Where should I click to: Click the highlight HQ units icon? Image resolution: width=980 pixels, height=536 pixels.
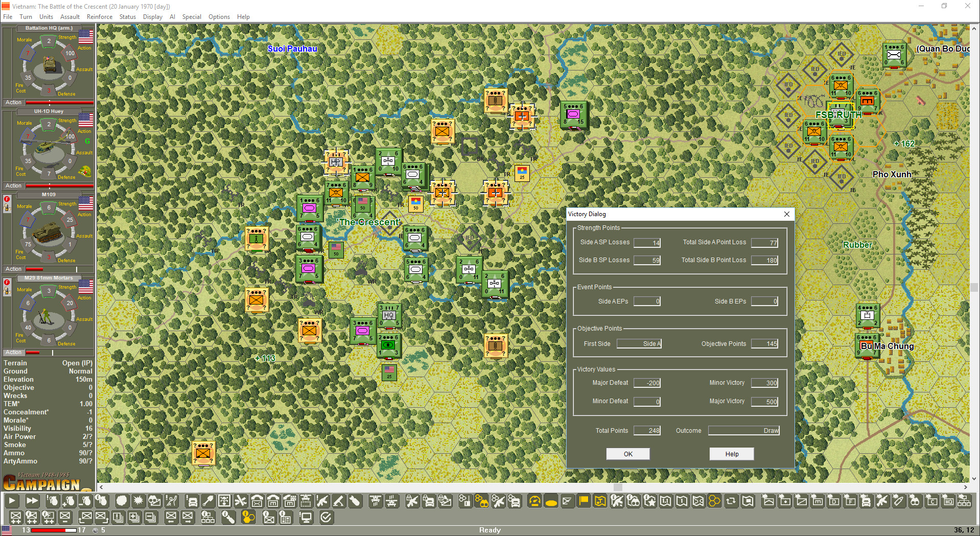947,501
